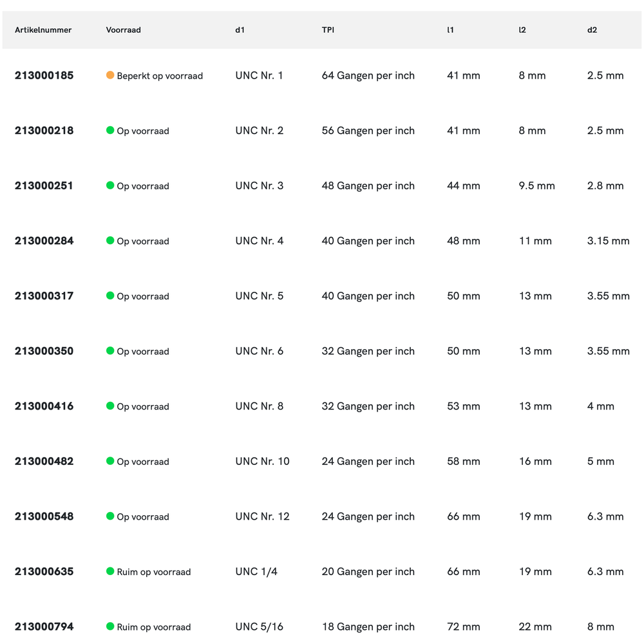Select article number 213000350
644x644 pixels.
44,351
